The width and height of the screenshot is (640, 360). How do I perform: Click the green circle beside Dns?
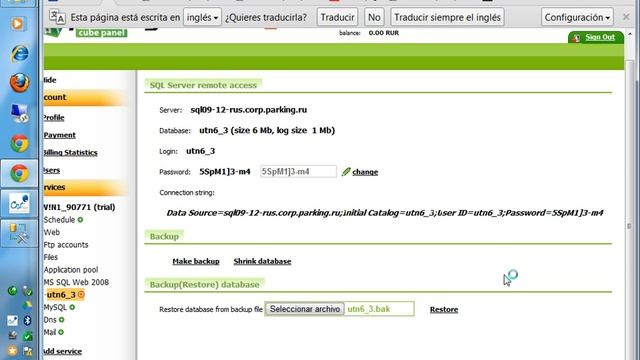pyautogui.click(x=61, y=320)
